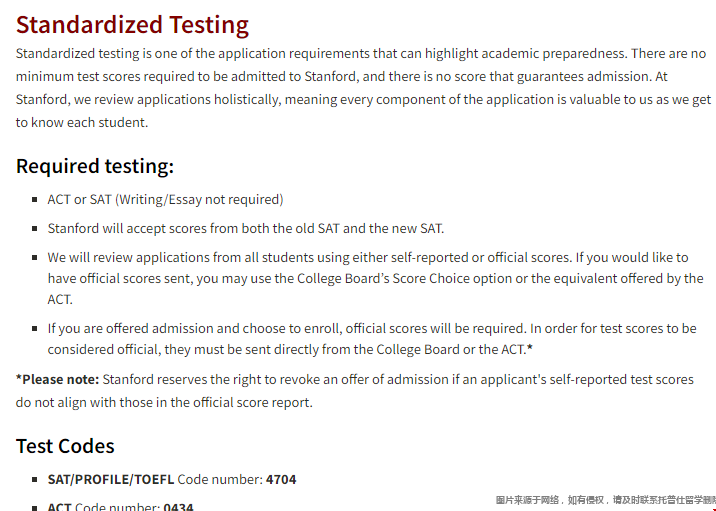The height and width of the screenshot is (511, 716).
Task: Click the bold 'Please note:' text
Action: point(58,379)
